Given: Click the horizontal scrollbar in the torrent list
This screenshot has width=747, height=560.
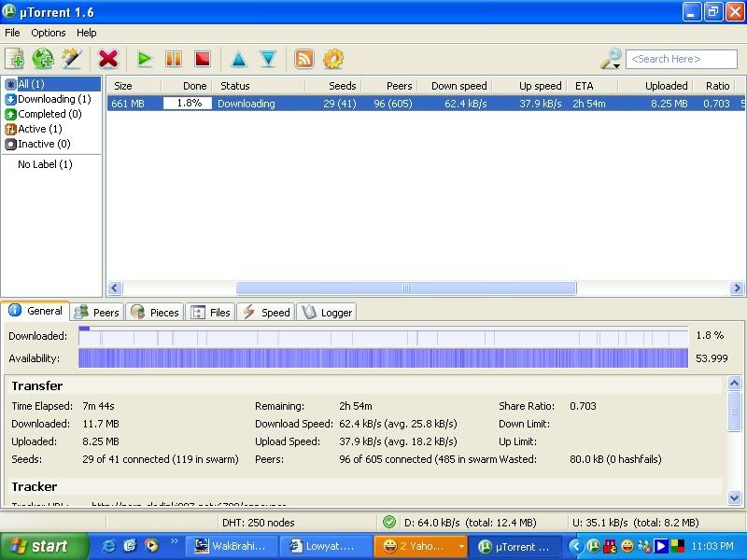Looking at the screenshot, I should 405,288.
